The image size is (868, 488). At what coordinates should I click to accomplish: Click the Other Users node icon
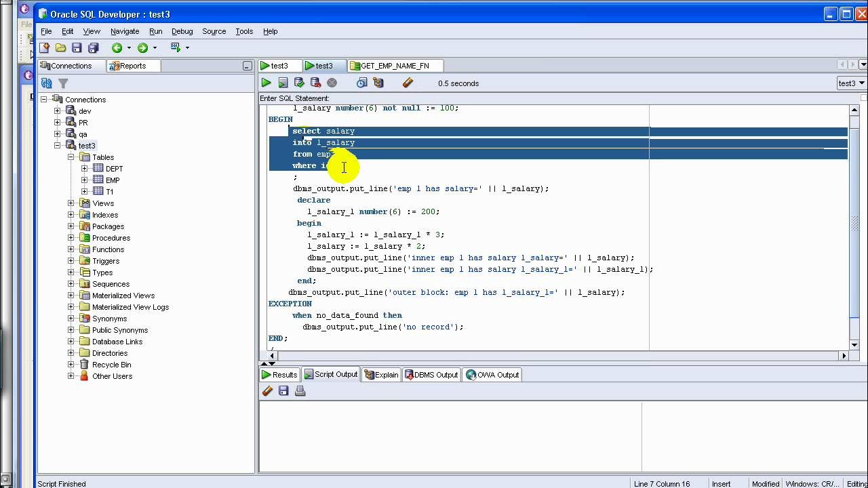click(x=84, y=376)
